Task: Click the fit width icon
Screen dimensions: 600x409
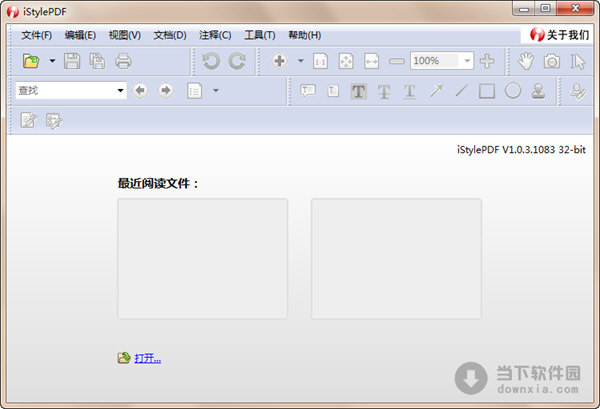Action: (372, 61)
